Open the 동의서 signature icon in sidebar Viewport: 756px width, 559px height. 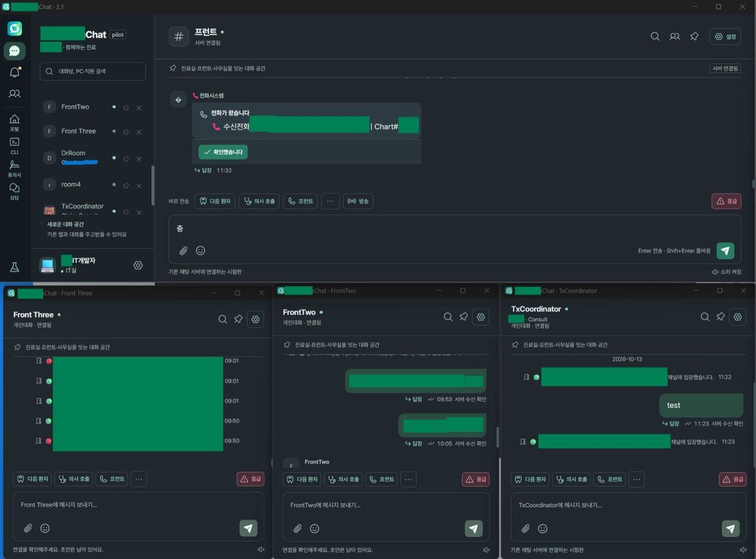coord(14,168)
